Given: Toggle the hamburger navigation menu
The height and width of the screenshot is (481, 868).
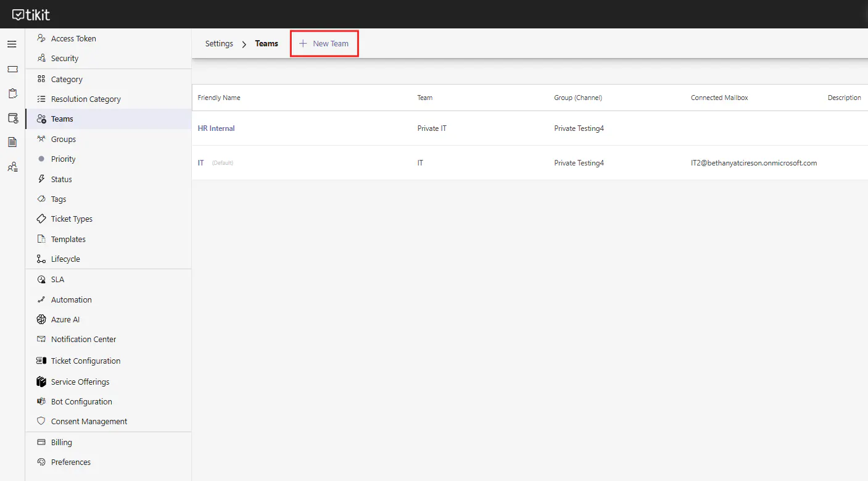Looking at the screenshot, I should pyautogui.click(x=12, y=44).
